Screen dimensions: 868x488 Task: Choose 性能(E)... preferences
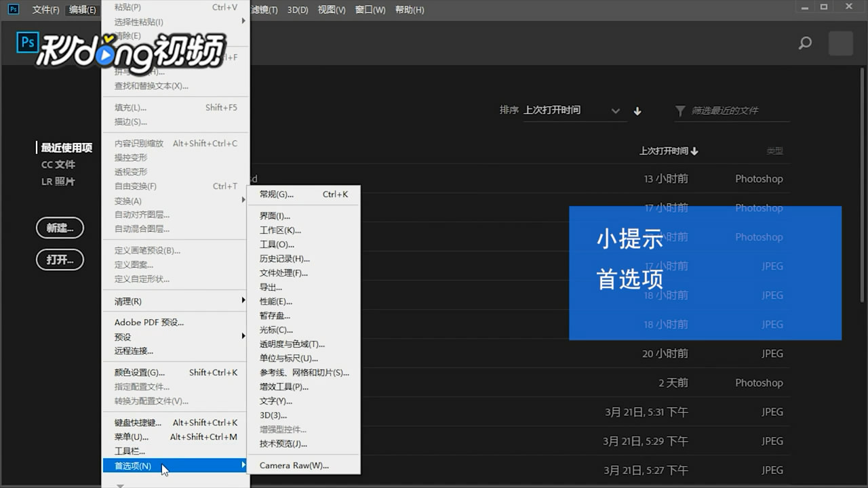303,302
